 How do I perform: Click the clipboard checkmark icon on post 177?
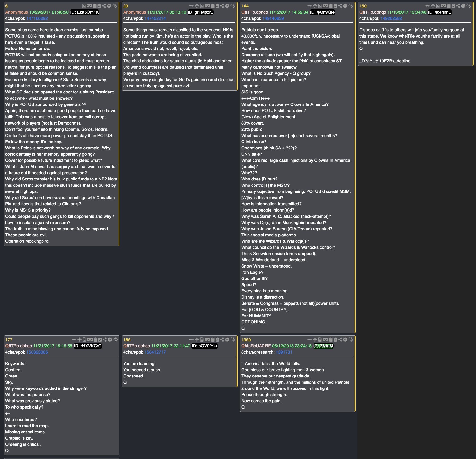click(x=100, y=339)
